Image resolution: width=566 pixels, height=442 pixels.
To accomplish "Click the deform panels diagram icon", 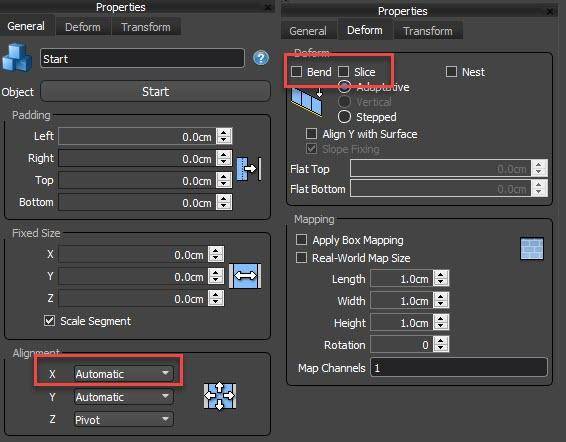I will point(307,101).
